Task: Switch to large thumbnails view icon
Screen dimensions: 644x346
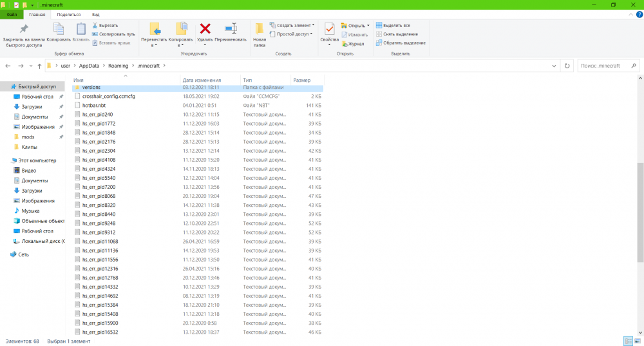Action: [x=638, y=341]
